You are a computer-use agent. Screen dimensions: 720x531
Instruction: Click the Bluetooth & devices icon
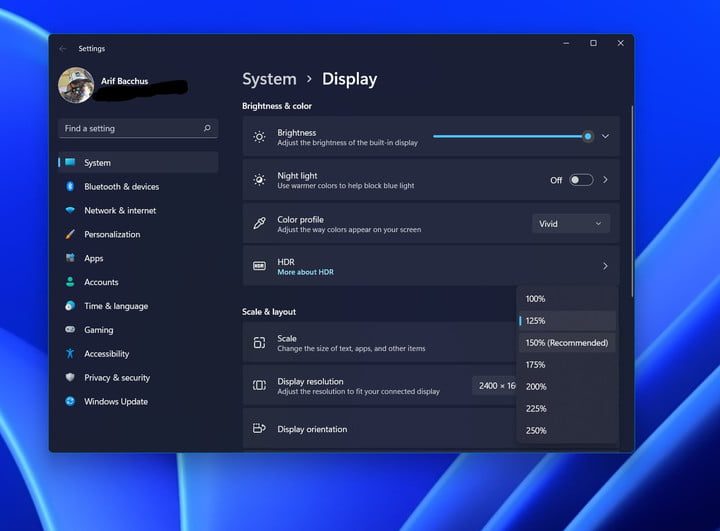point(70,186)
